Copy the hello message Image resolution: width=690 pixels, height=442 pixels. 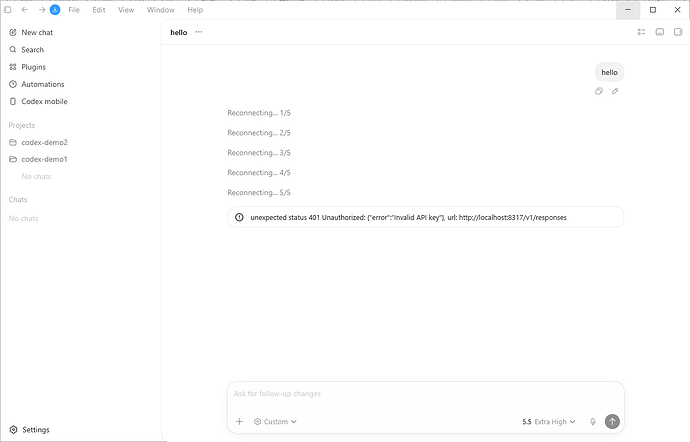599,91
